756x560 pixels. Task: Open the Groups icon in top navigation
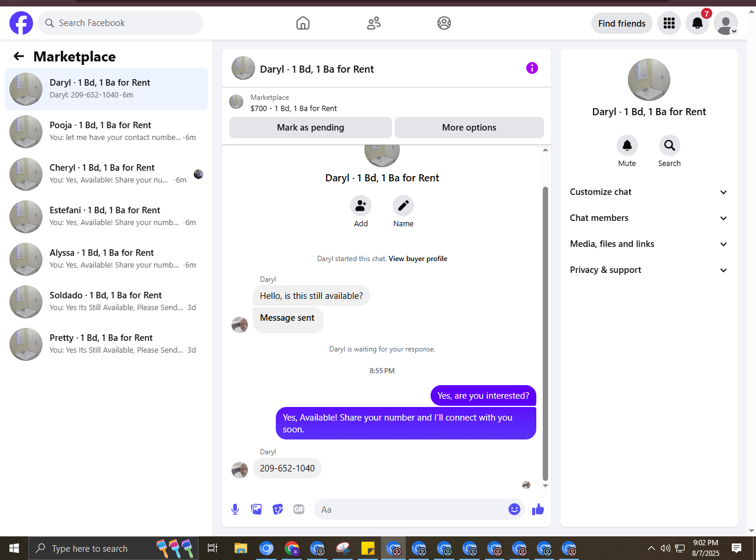pyautogui.click(x=444, y=23)
